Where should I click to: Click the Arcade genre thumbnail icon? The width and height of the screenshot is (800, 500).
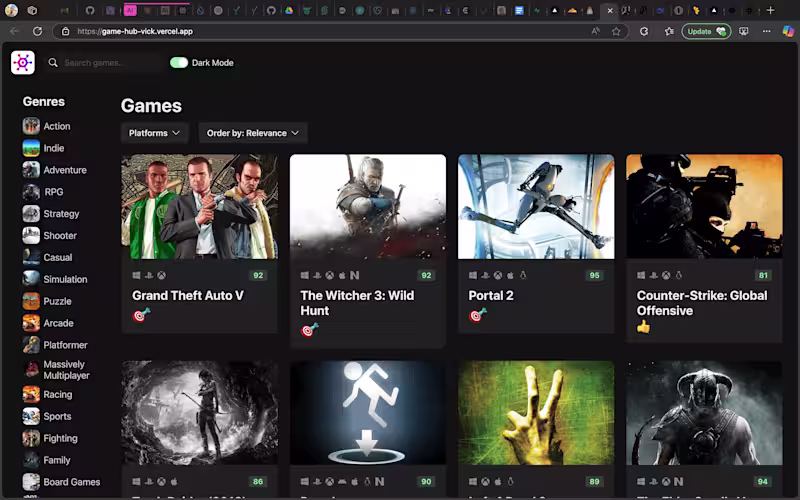[x=31, y=323]
